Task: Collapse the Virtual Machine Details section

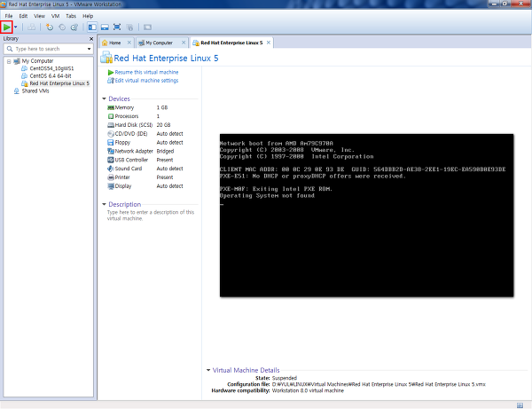Action: pos(208,370)
